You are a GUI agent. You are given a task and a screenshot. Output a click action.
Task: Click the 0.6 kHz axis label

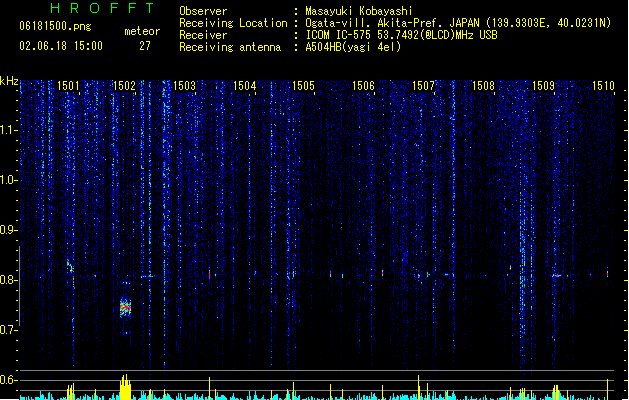tap(8, 380)
